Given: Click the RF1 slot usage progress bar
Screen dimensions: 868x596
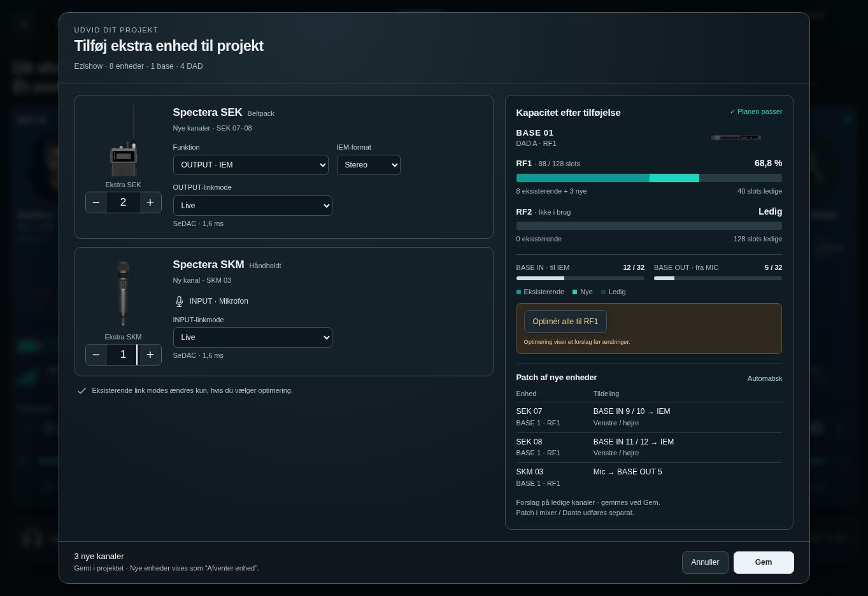Looking at the screenshot, I should (x=649, y=178).
